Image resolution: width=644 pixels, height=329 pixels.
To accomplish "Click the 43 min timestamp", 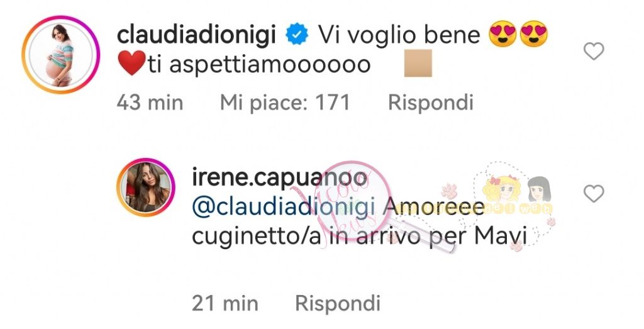I will [150, 103].
